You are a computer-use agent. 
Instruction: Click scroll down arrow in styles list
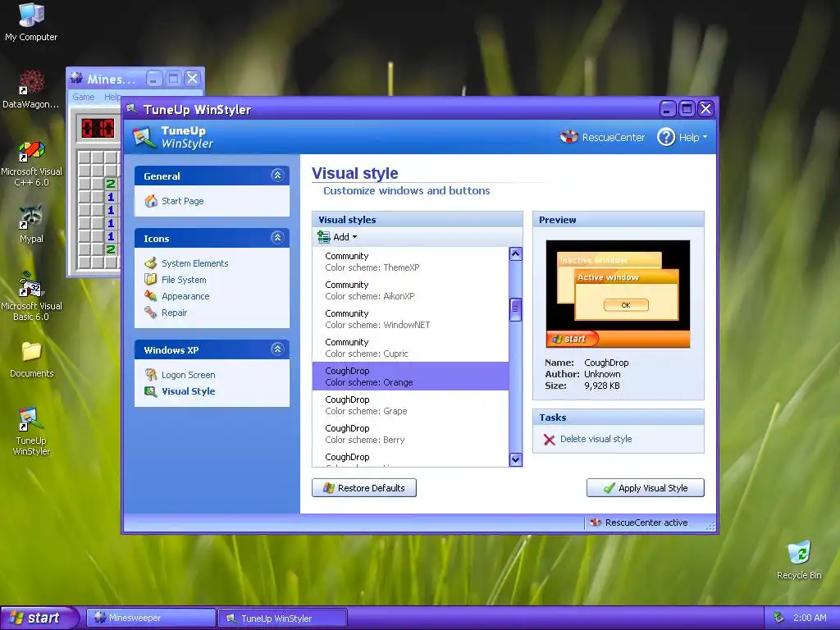[515, 459]
